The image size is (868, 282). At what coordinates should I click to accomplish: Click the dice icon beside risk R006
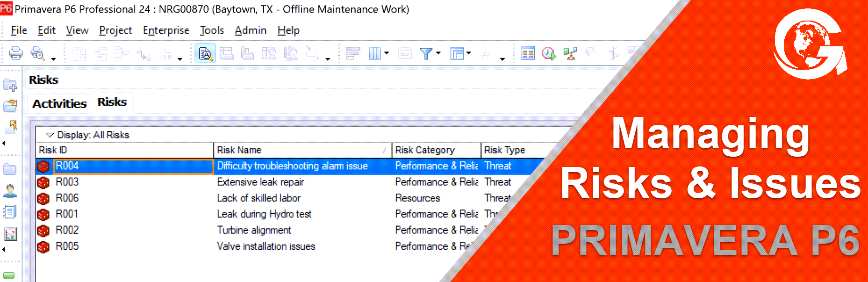point(43,199)
